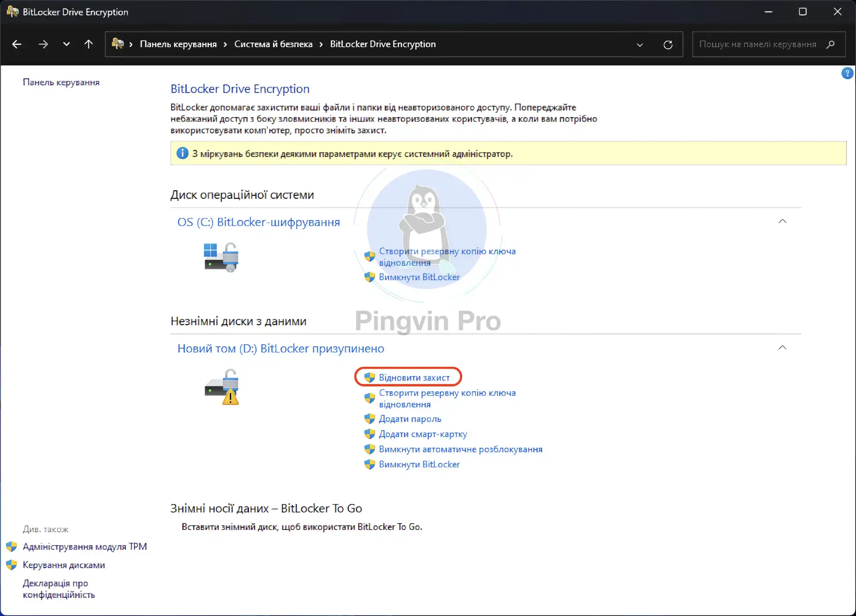Click the BitLocker window title bar icon
The image size is (856, 616).
pyautogui.click(x=12, y=12)
